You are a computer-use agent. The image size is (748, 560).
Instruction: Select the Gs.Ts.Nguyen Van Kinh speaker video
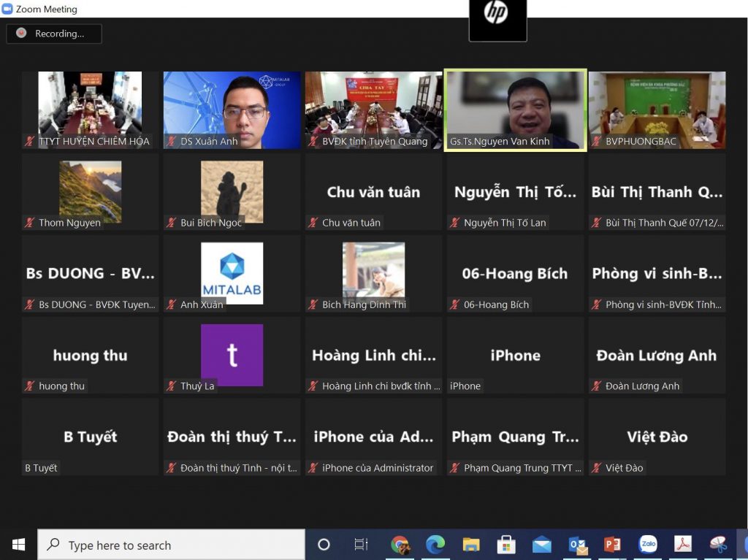coord(515,110)
